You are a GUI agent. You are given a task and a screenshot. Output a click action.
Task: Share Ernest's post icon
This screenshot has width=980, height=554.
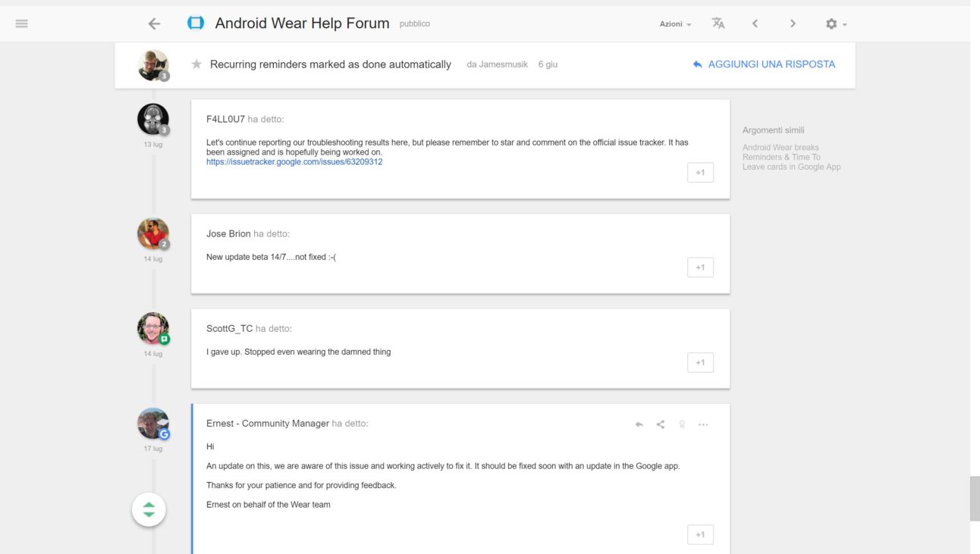coord(660,424)
